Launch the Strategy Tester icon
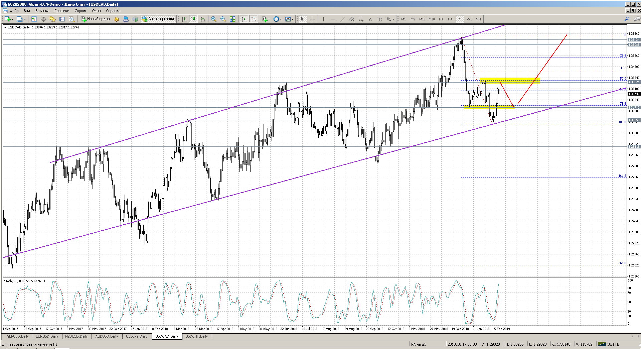This screenshot has height=349, width=644. tap(71, 19)
